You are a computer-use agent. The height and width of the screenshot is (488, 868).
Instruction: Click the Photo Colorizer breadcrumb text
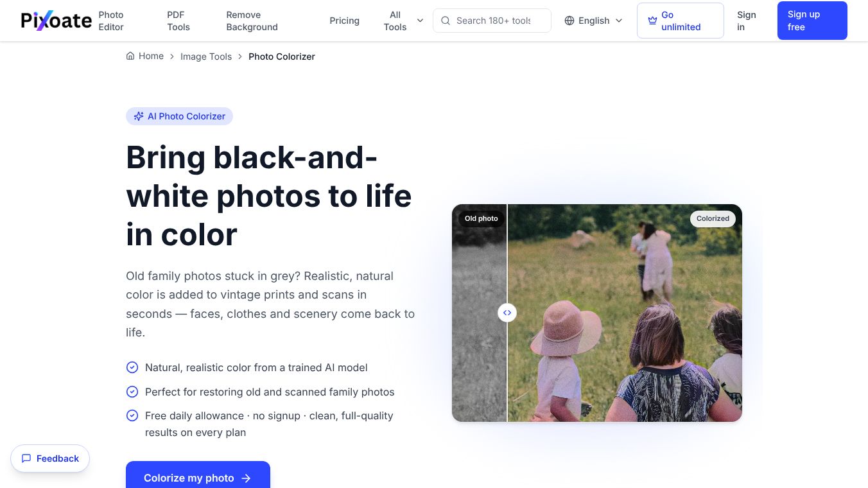click(x=282, y=57)
